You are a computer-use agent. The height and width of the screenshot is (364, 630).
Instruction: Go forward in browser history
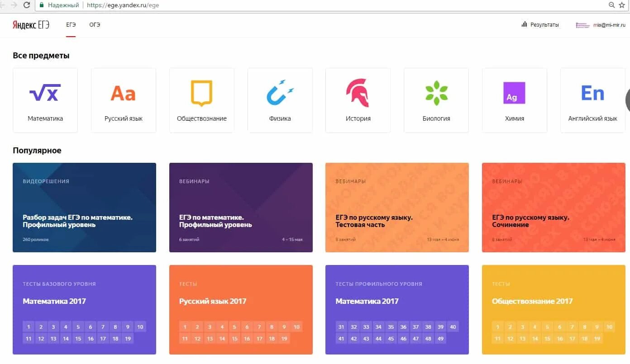[x=14, y=5]
